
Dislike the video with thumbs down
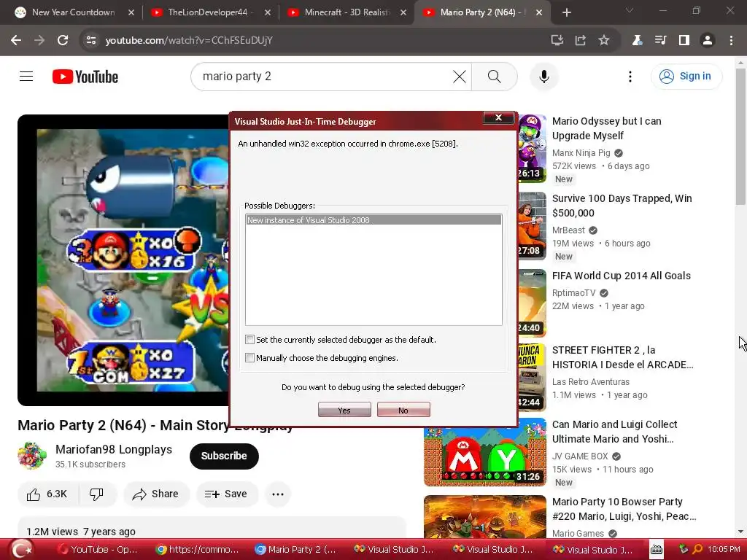[x=97, y=494]
